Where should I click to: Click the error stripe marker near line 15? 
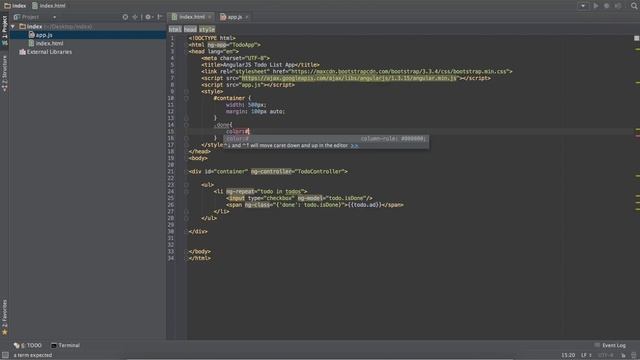click(x=638, y=136)
